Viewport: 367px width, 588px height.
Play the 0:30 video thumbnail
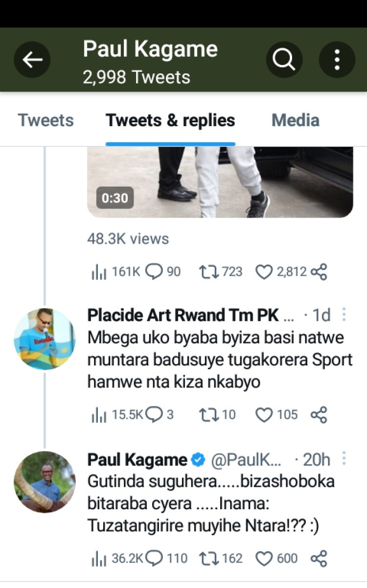[x=220, y=182]
